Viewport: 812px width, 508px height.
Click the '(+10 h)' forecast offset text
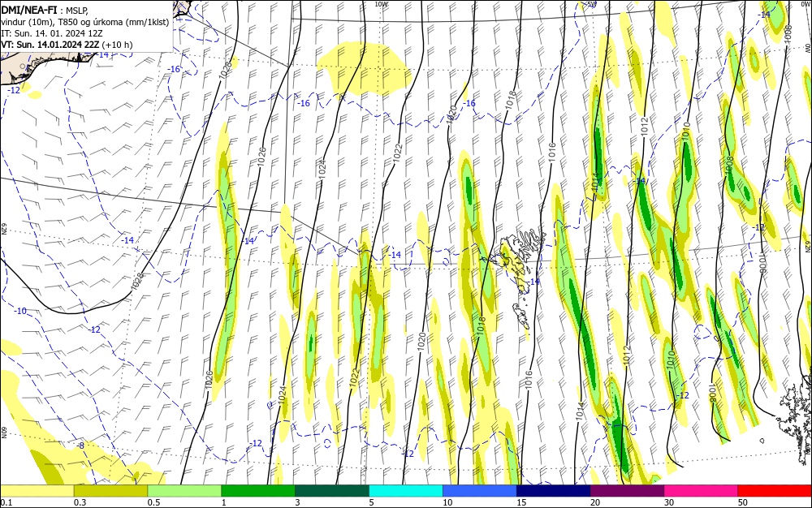[117, 45]
